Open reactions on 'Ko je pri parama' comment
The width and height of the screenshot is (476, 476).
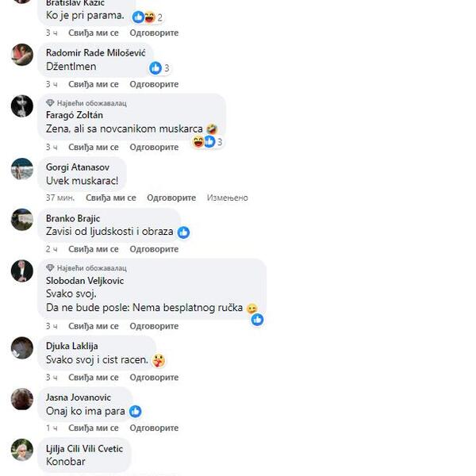pos(148,17)
